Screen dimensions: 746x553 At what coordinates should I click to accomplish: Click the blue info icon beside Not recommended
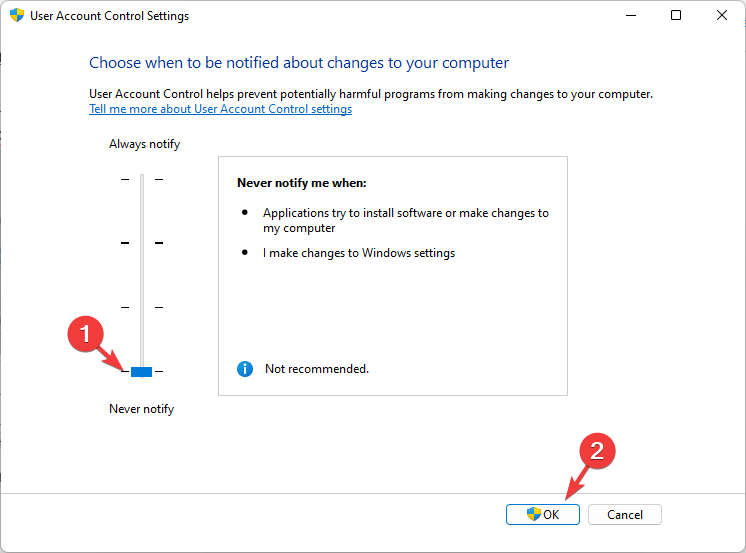click(245, 369)
